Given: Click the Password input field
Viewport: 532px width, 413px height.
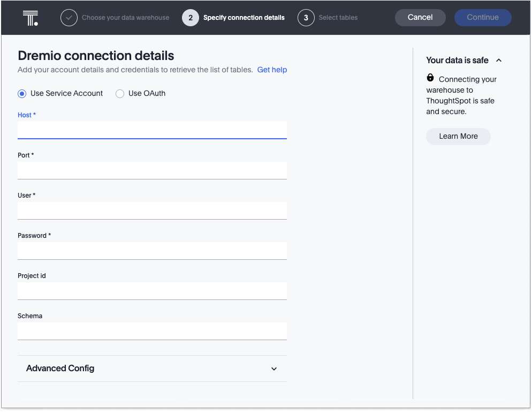Looking at the screenshot, I should point(152,251).
